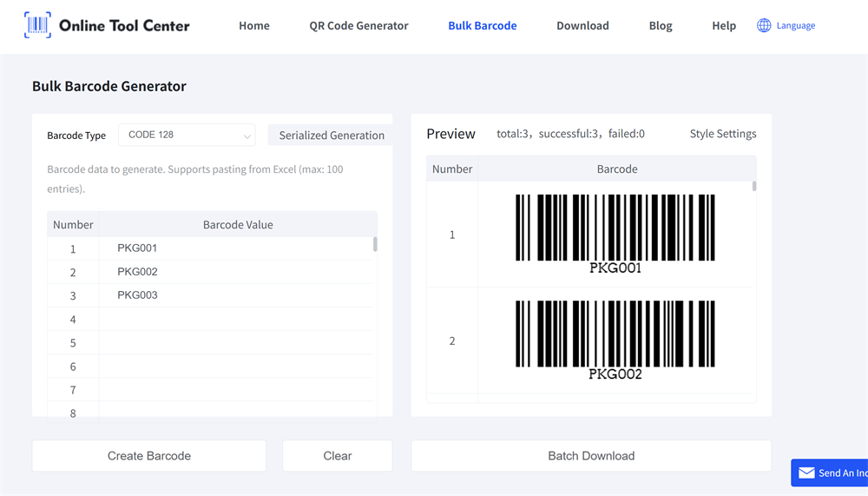Screen dimensions: 868x496
Task: Click the globe Language icon
Action: (764, 25)
